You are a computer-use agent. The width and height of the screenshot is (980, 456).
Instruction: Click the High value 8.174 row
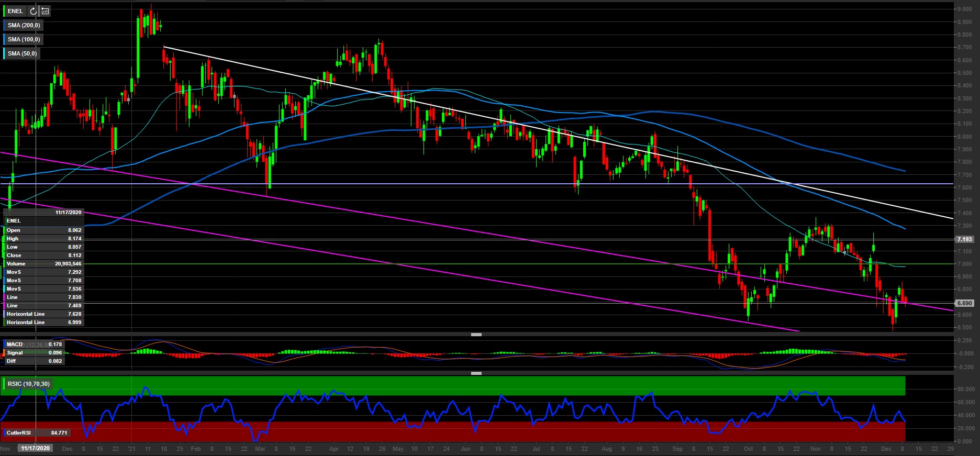pos(43,239)
